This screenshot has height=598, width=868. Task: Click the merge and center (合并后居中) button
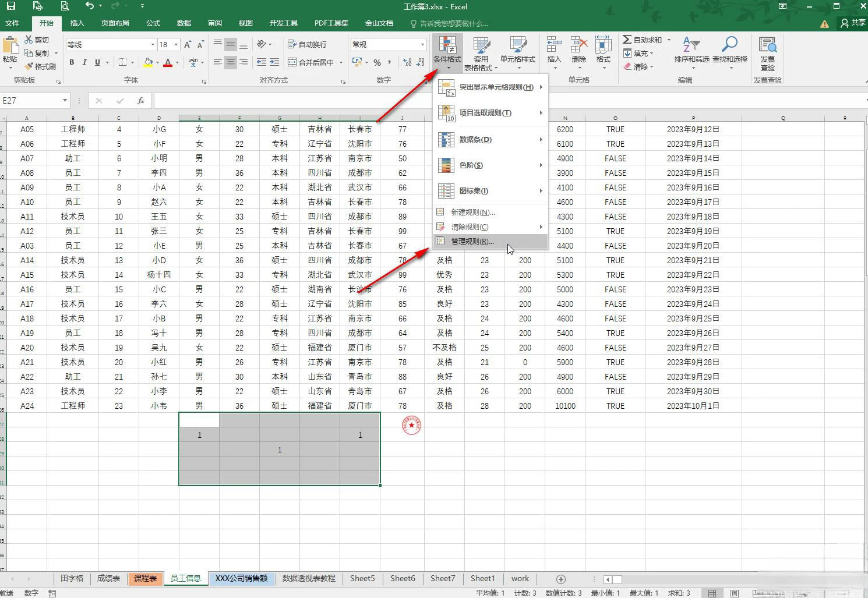[312, 62]
